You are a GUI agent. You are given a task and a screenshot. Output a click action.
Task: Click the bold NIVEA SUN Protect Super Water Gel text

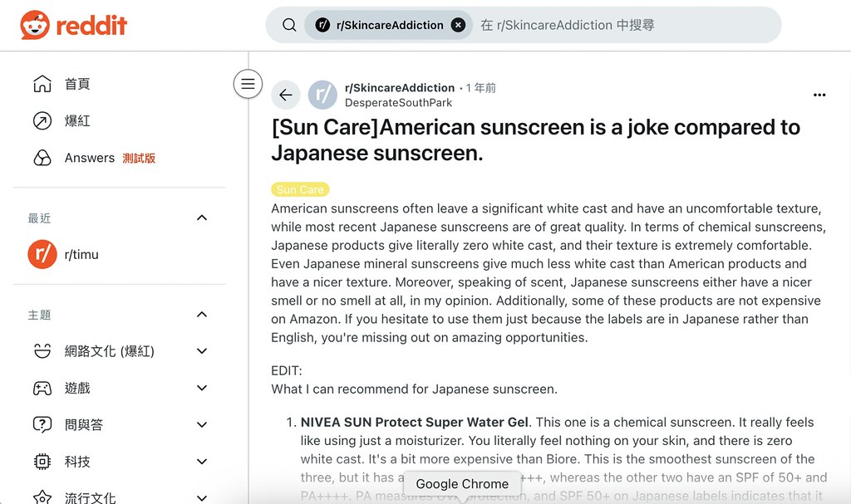tap(414, 422)
